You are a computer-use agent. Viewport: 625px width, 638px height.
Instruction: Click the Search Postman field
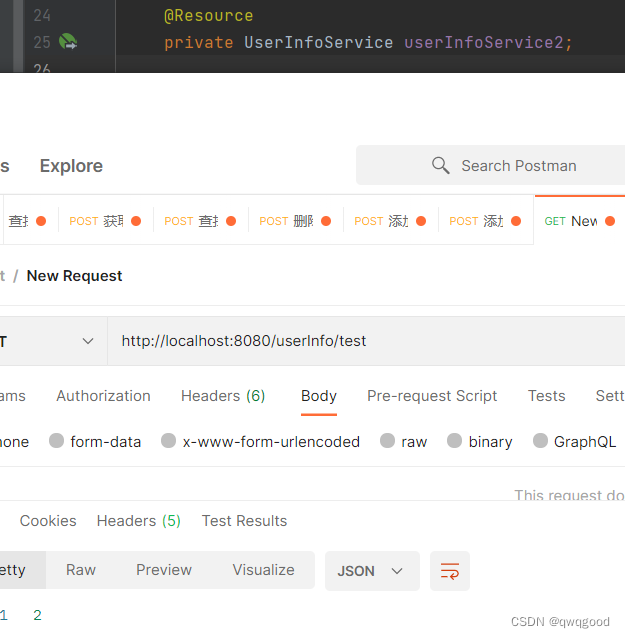point(490,165)
